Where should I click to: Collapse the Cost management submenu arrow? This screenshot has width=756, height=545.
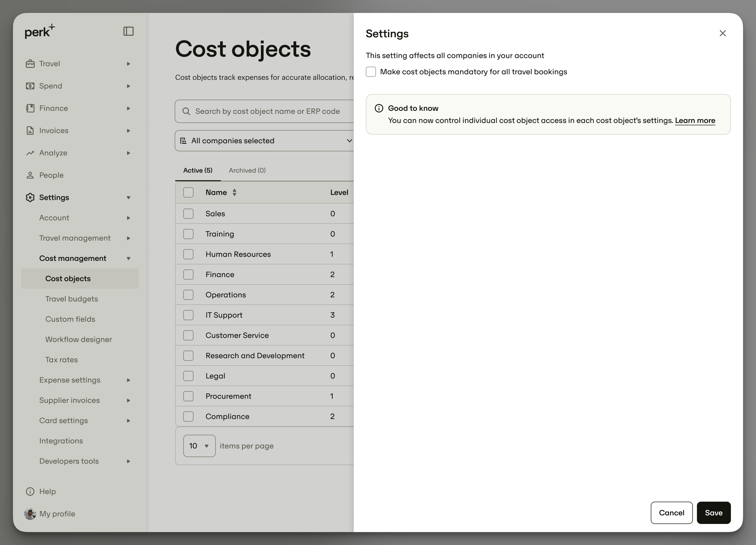(x=128, y=259)
